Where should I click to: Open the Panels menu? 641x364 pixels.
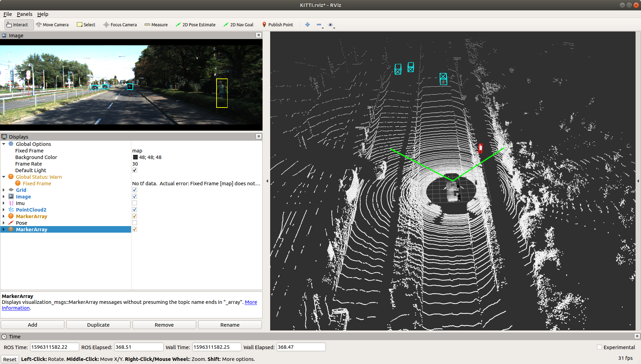[x=24, y=14]
